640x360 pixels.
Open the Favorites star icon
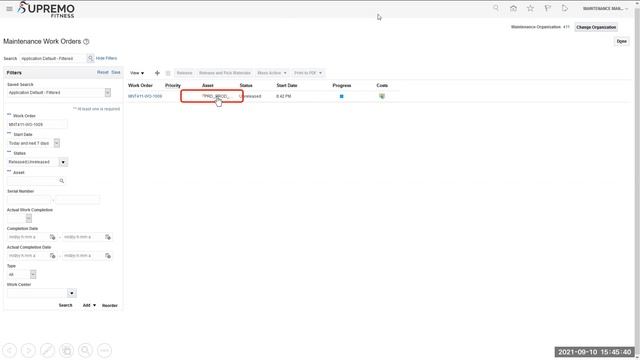[530, 8]
